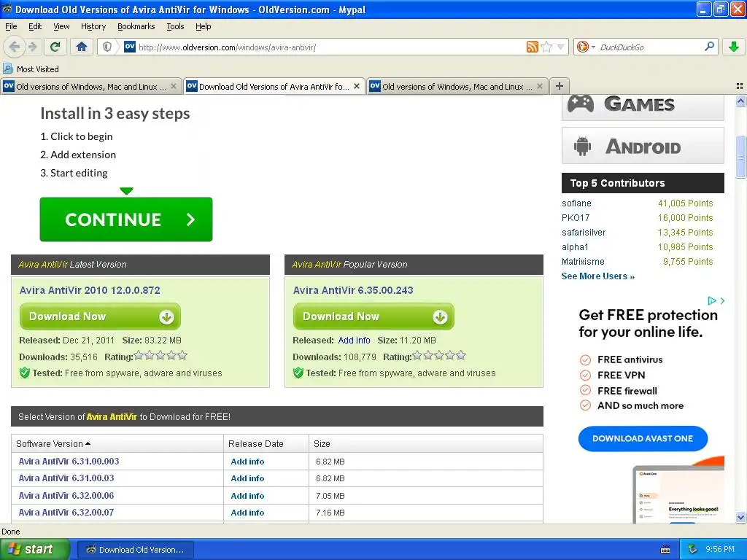Open the Tools menu

(175, 26)
